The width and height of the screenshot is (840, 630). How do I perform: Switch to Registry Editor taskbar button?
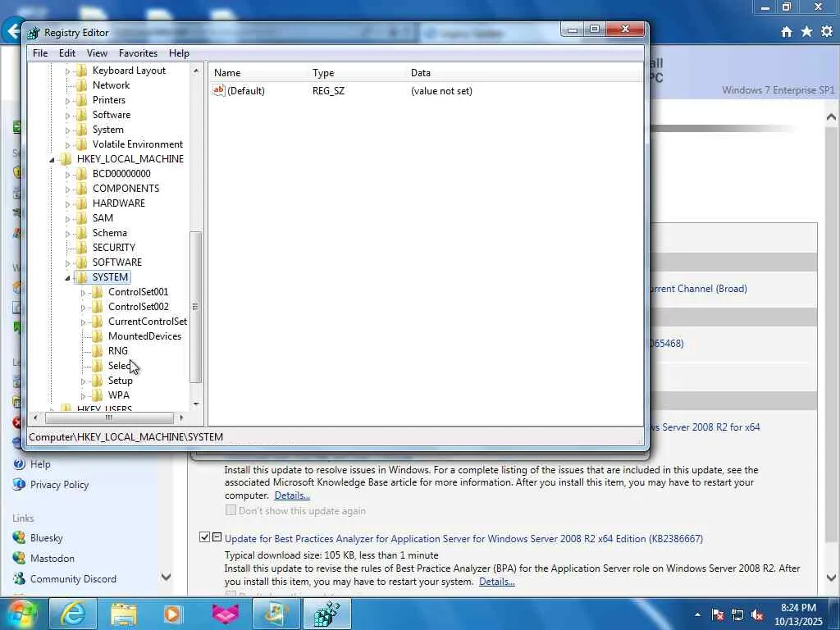(327, 614)
